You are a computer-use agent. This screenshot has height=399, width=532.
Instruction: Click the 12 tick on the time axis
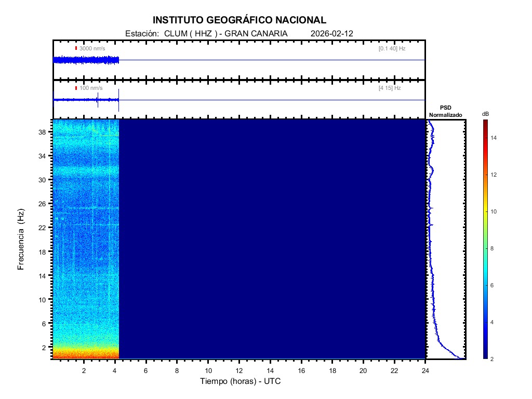click(x=239, y=370)
